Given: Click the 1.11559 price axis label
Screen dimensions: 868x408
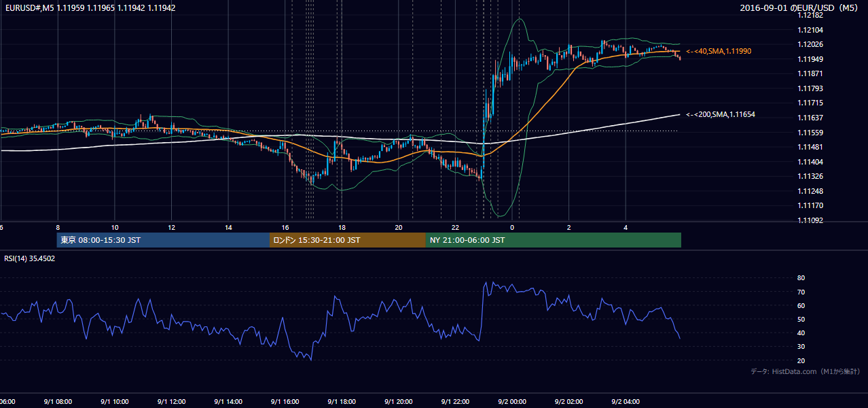Looking at the screenshot, I should (x=810, y=133).
